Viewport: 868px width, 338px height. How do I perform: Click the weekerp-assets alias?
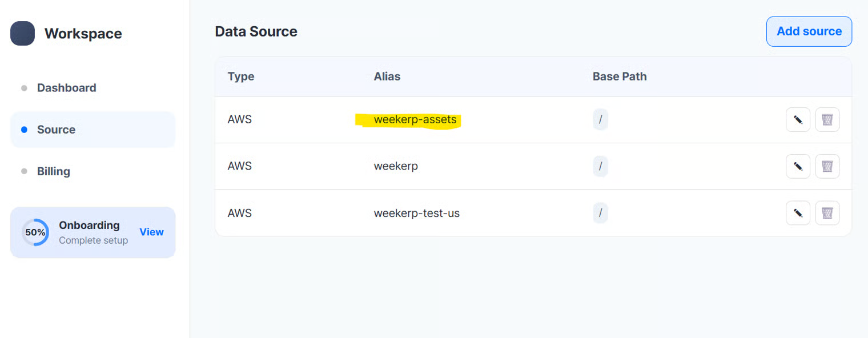click(415, 120)
